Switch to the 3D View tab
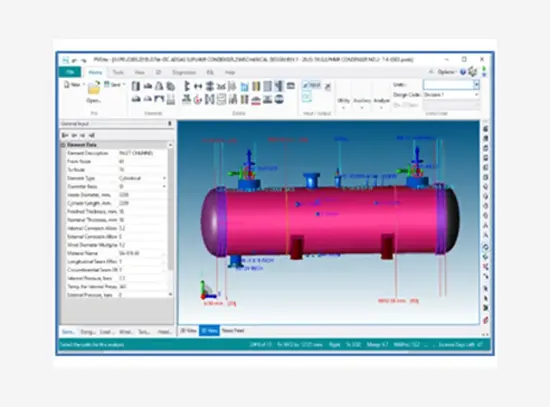Image resolution: width=550 pixels, height=407 pixels. click(x=209, y=331)
